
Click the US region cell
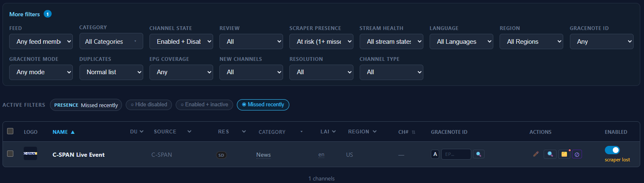[x=349, y=155]
